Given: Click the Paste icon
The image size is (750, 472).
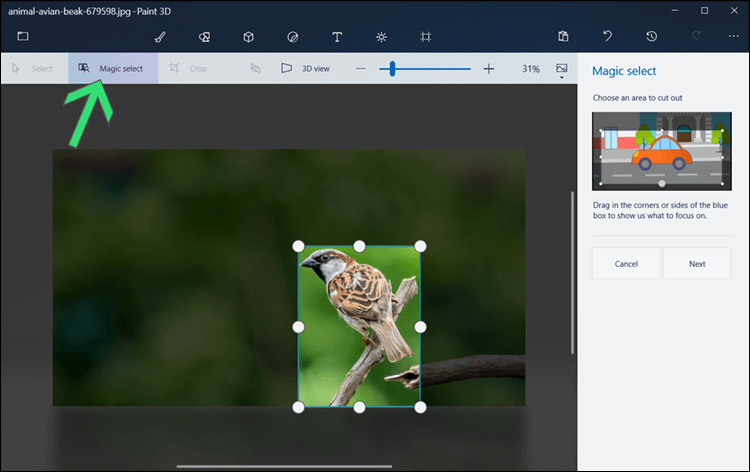Looking at the screenshot, I should click(563, 36).
